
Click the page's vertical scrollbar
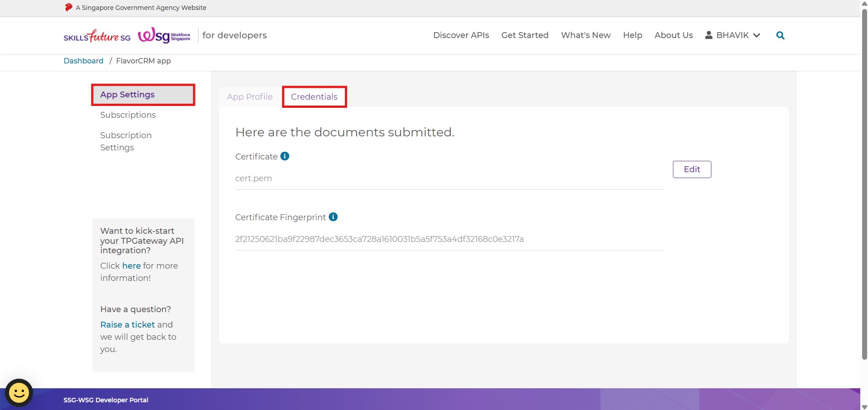[864, 181]
